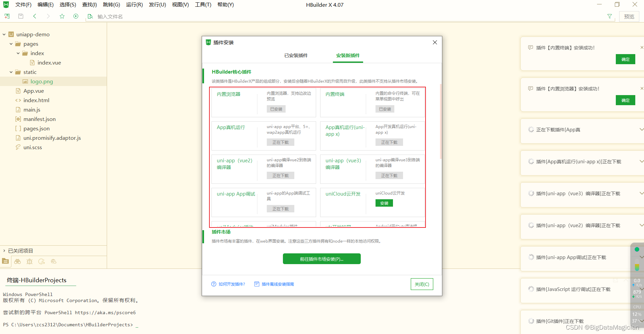The width and height of the screenshot is (644, 334).
Task: Open the 工具(T) menu
Action: coord(203,5)
